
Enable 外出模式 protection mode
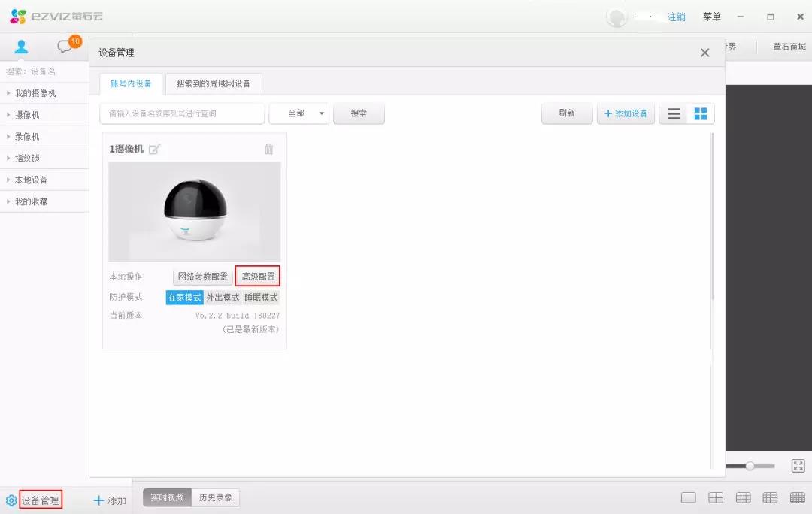[223, 297]
